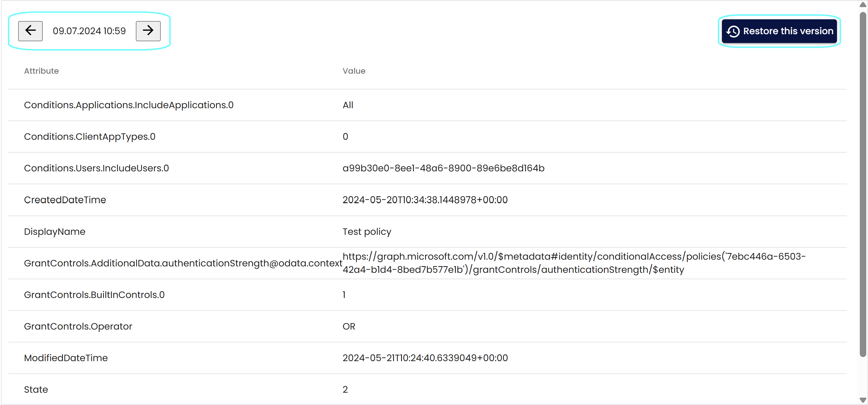Select the GrantControls.BuiltInControls.0 row

point(427,295)
